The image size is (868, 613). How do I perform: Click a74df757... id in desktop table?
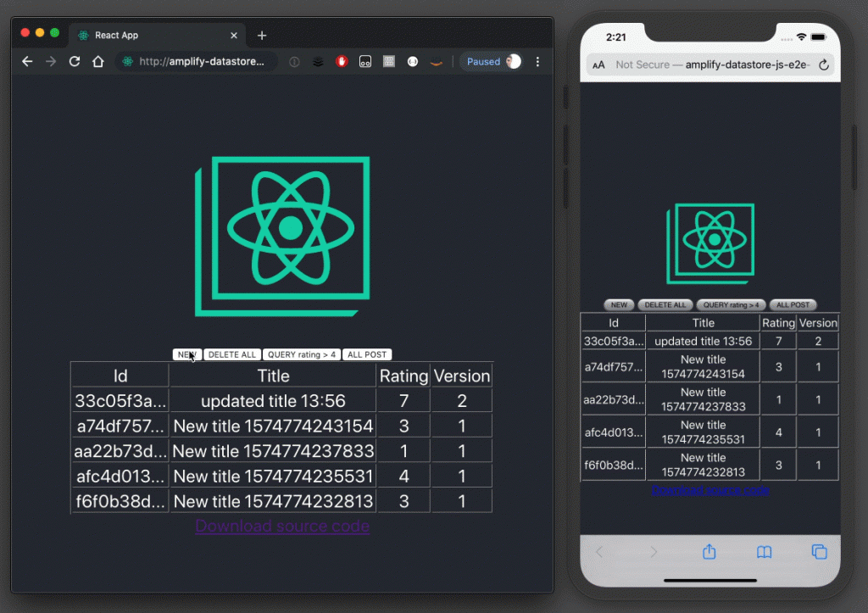(120, 426)
